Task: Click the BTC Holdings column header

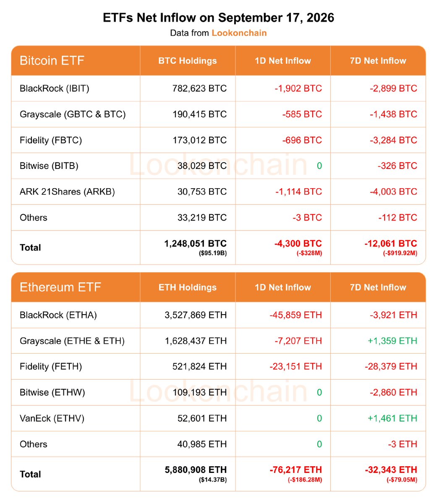Action: pyautogui.click(x=188, y=60)
